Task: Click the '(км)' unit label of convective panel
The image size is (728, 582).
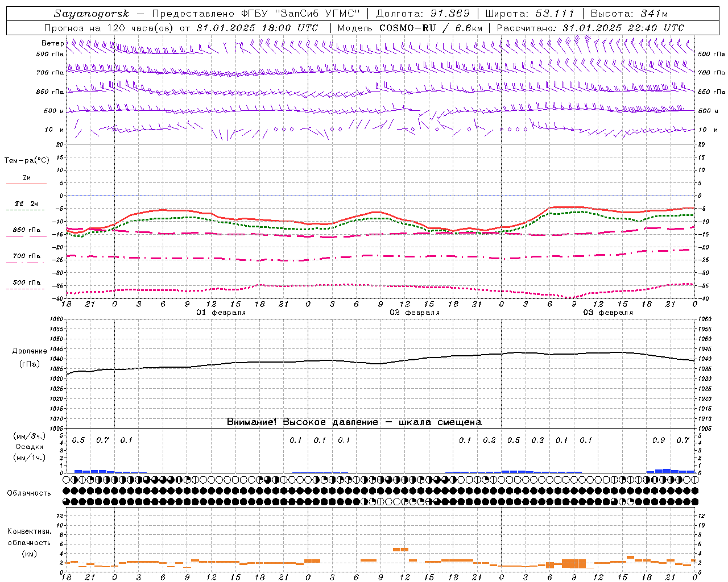Action: click(x=29, y=554)
